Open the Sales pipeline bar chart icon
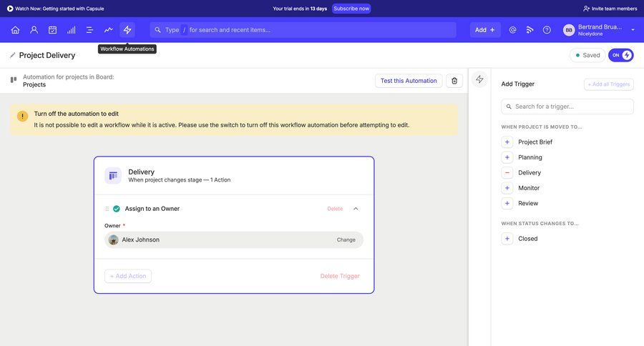Screen dimensions: 644x346 coord(71,30)
